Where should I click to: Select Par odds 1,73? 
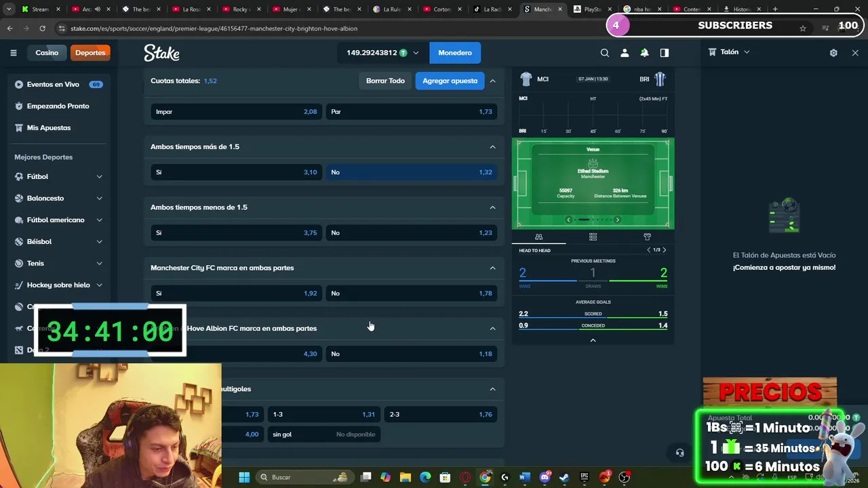click(412, 112)
